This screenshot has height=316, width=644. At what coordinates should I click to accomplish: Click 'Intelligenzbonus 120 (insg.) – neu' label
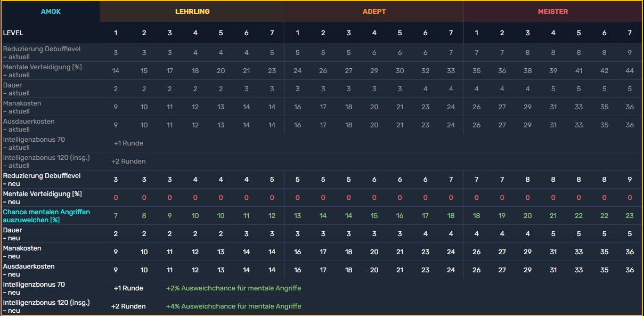[x=46, y=306]
